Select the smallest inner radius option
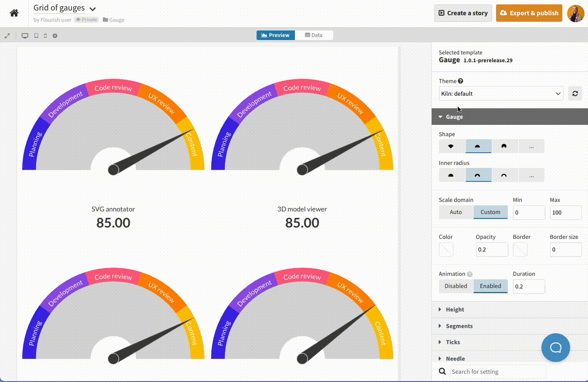 [452, 174]
